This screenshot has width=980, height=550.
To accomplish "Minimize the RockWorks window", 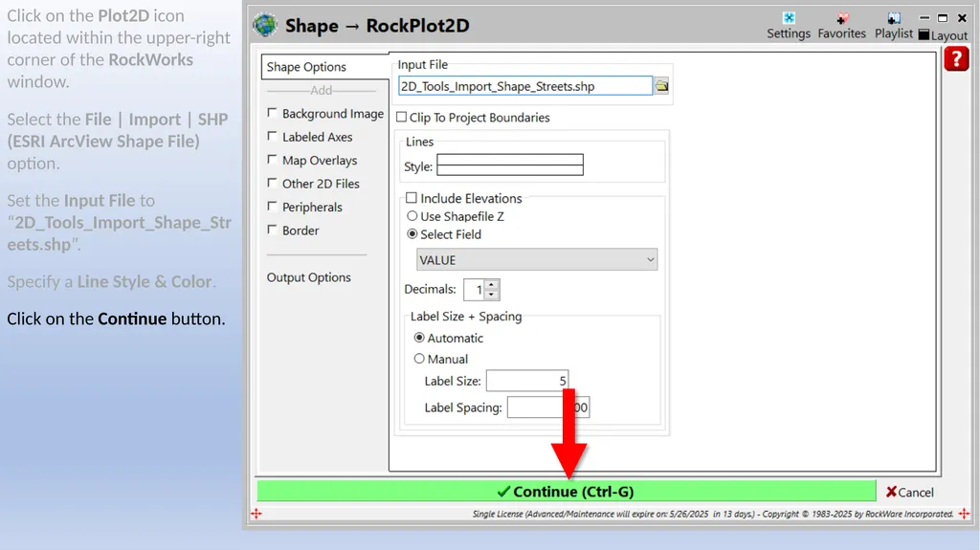I will coord(924,18).
